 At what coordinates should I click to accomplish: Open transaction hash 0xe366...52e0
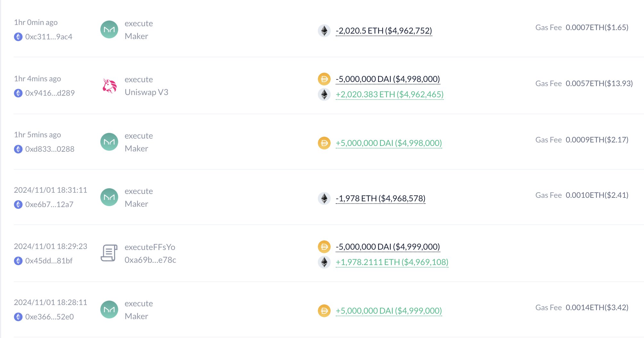tap(49, 317)
